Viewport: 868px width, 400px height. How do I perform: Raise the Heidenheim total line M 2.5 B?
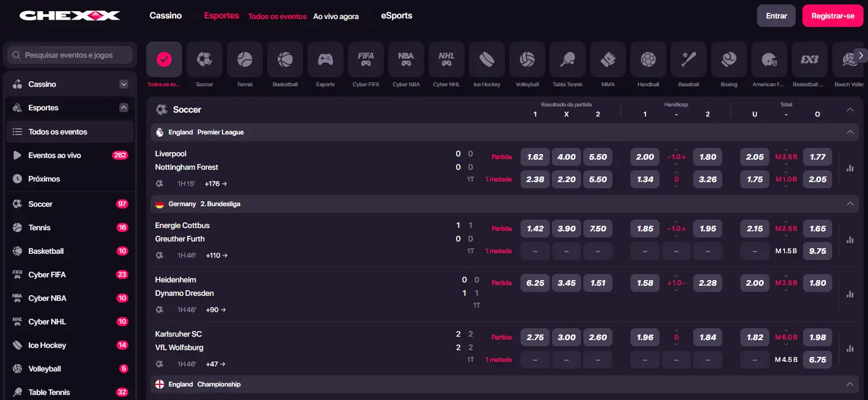[x=786, y=276]
